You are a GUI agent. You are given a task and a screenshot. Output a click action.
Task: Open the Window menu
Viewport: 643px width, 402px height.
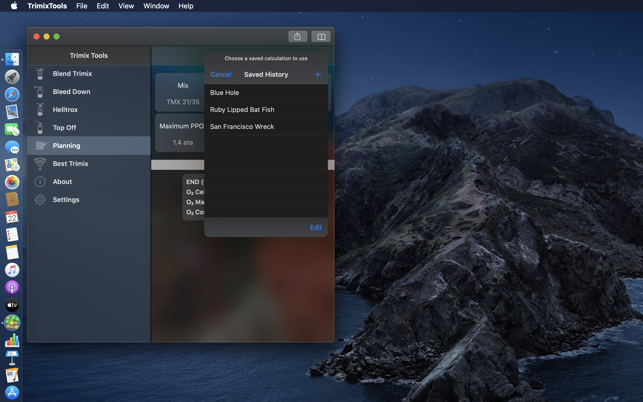point(156,6)
